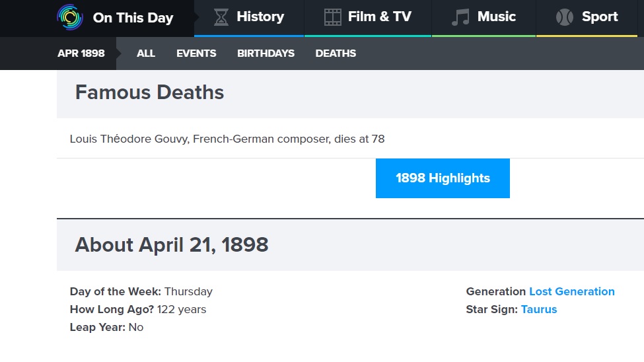Open the Taurus star sign link
Screen dimensions: 644x362
(538, 309)
